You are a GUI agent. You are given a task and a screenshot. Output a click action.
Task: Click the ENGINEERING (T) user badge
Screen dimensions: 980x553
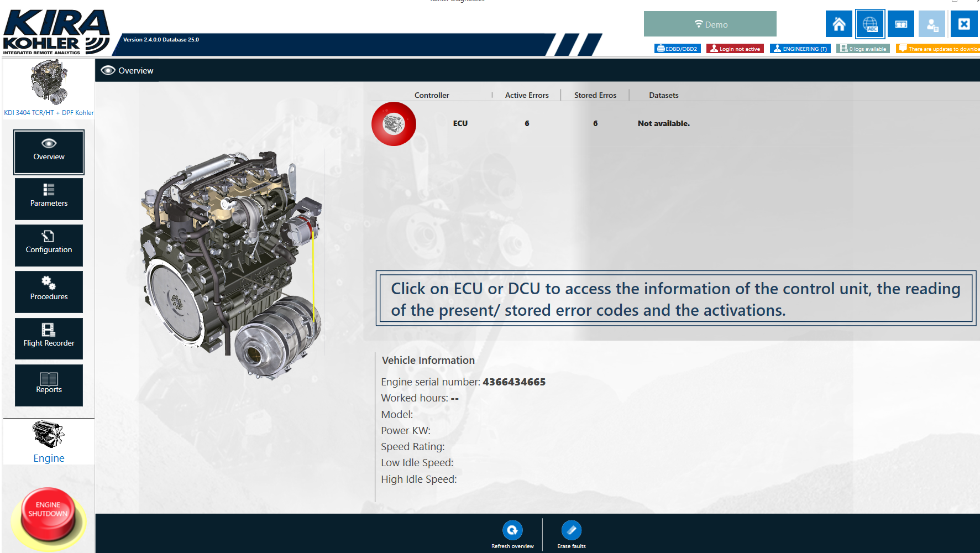(800, 49)
